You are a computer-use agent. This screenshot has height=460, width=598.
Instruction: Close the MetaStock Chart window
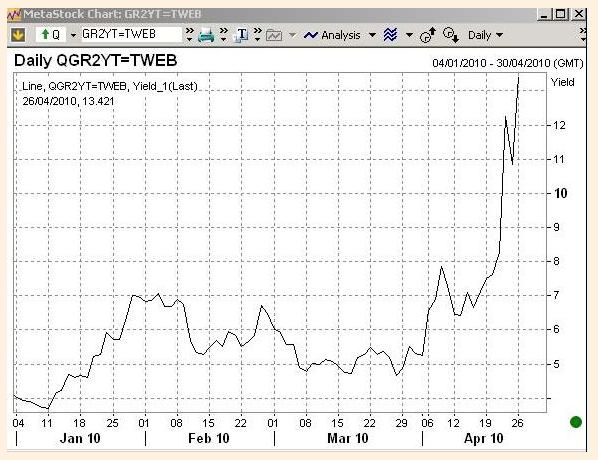coord(578,14)
